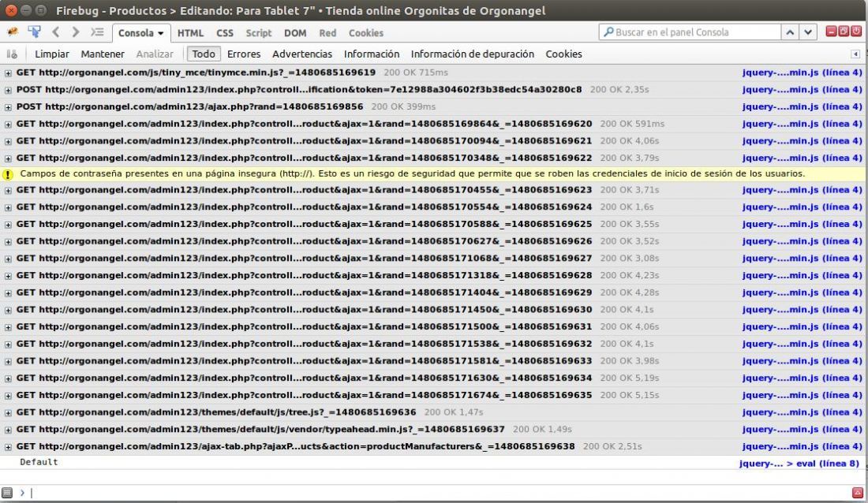
Task: Click the console search field
Action: tap(690, 32)
